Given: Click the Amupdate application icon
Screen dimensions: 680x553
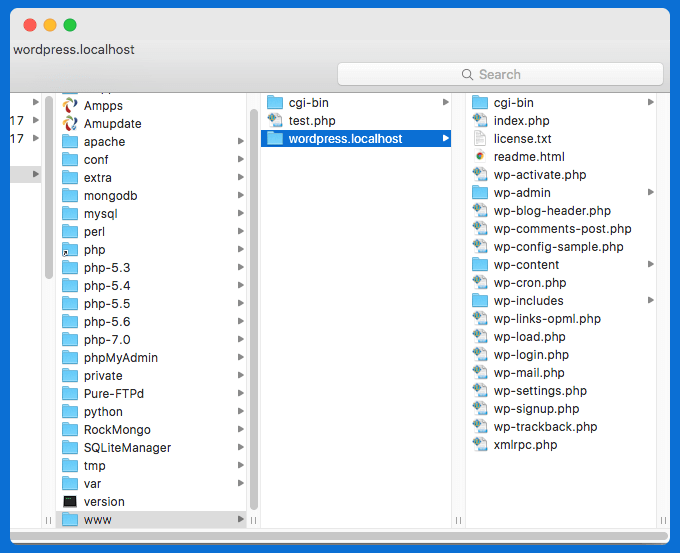Looking at the screenshot, I should click(70, 124).
